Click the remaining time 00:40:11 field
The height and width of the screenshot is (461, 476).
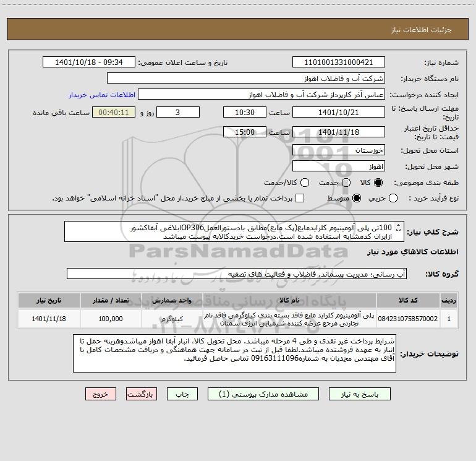(x=114, y=112)
